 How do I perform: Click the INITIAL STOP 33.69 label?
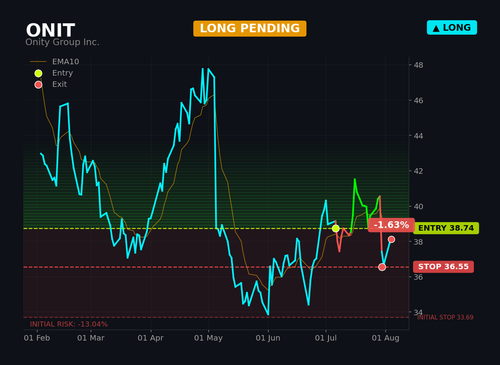click(445, 317)
